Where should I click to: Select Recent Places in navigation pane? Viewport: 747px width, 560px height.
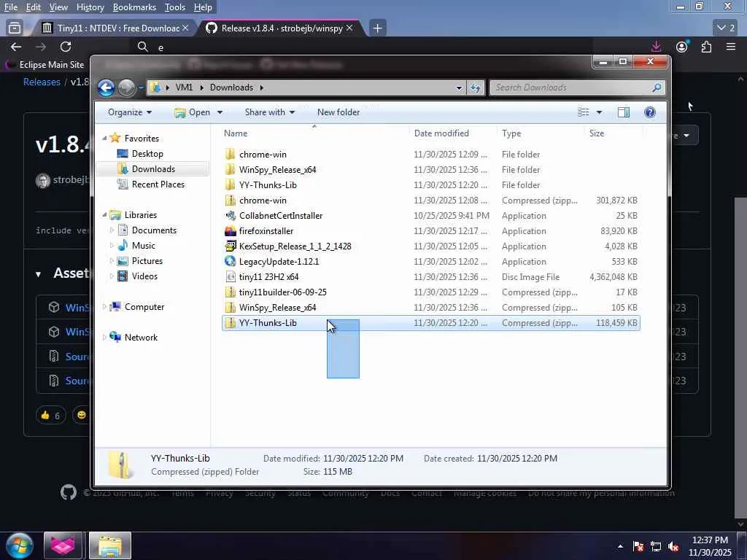pos(158,184)
